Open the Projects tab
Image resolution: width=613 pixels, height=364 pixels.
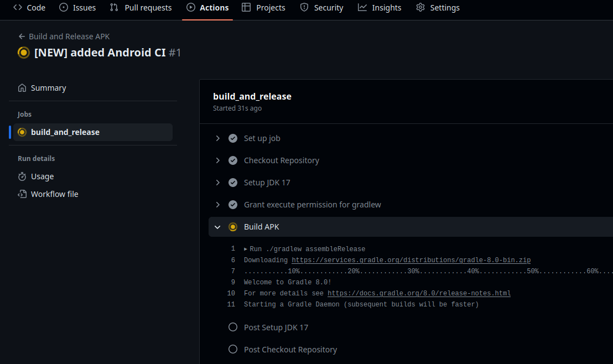[263, 8]
